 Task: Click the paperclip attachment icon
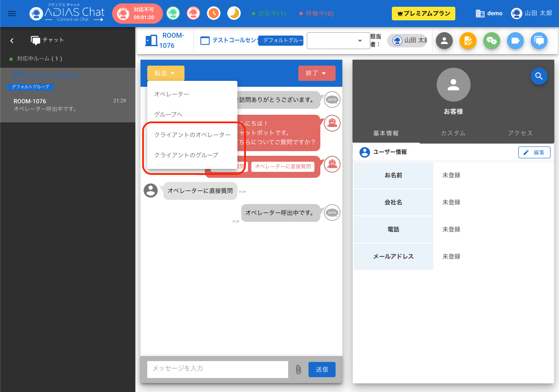point(298,370)
